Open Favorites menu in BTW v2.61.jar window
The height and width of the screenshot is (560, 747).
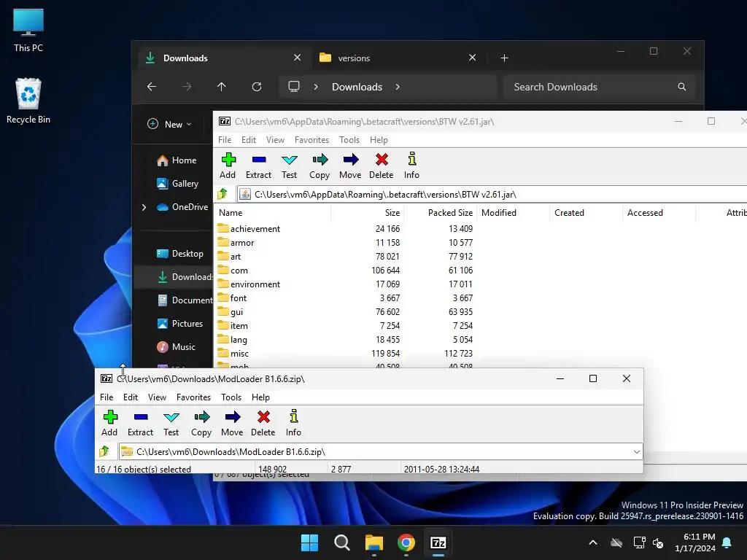pos(311,140)
